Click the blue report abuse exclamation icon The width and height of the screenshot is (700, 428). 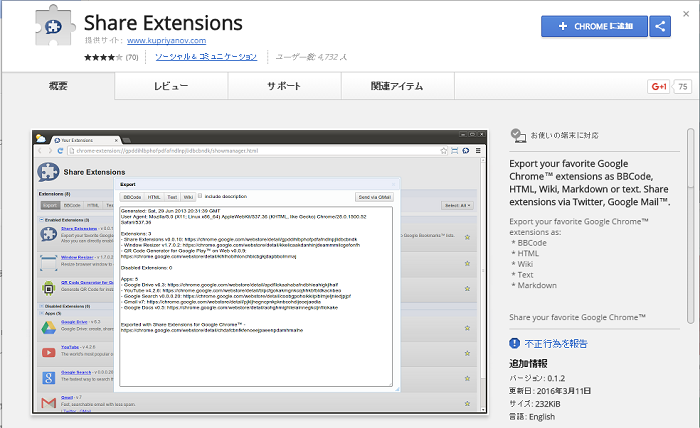[514, 343]
